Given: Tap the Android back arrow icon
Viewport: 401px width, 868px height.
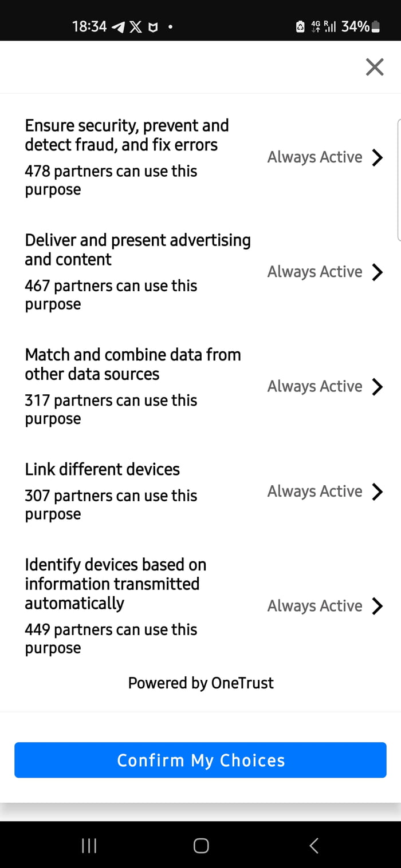Looking at the screenshot, I should 313,846.
